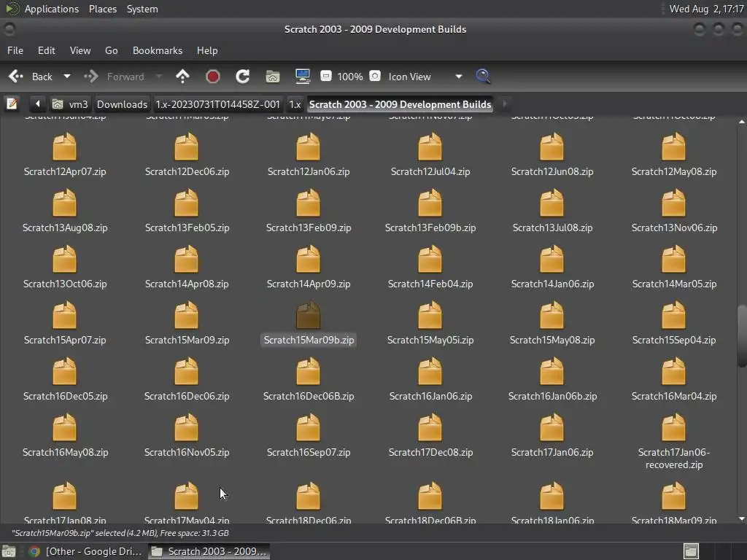Select Scratch12May08.zip archive icon
The image size is (747, 560).
pos(673,147)
